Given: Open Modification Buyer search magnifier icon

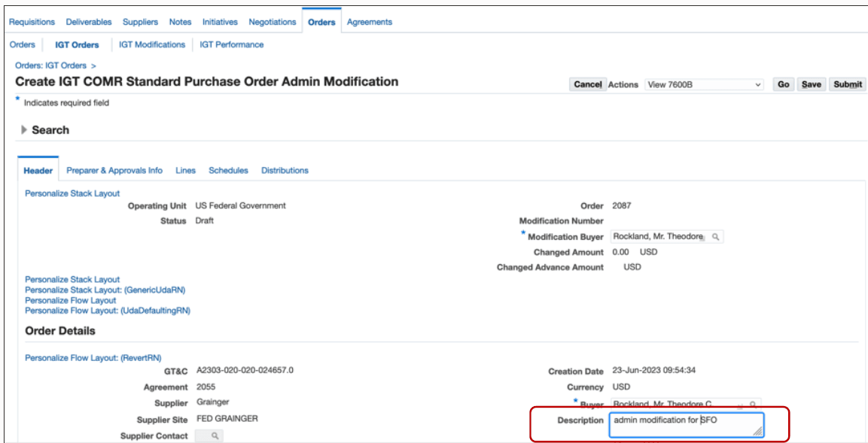Looking at the screenshot, I should pyautogui.click(x=715, y=237).
